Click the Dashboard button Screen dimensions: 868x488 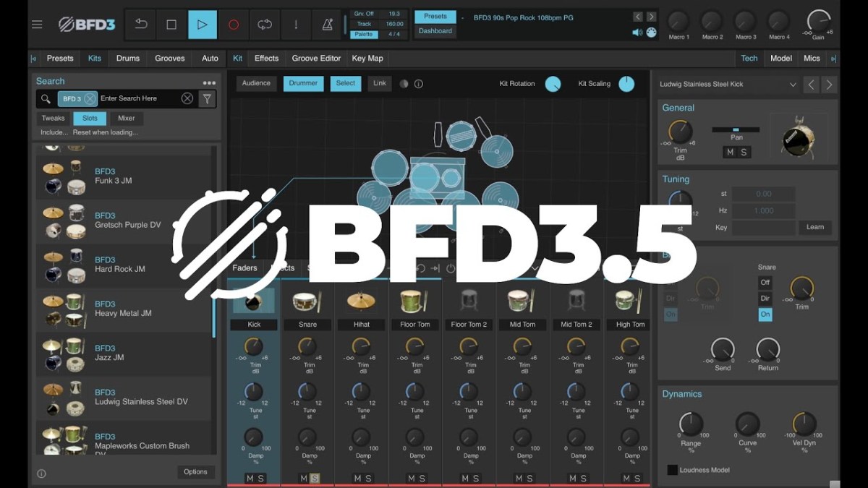(435, 31)
